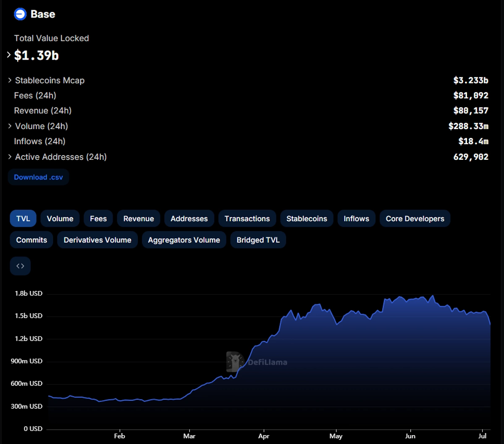This screenshot has height=444, width=504.
Task: Enable the Derivatives Volume series
Action: [x=97, y=240]
